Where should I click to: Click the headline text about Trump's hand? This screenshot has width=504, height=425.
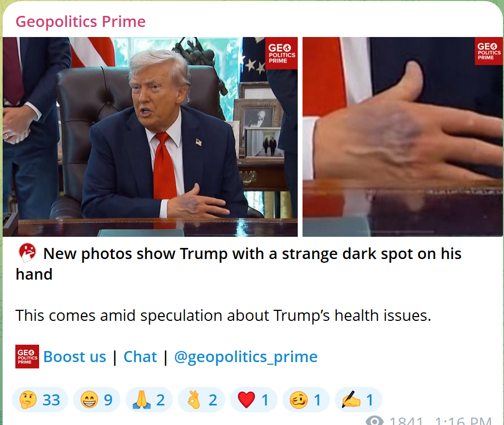239,264
